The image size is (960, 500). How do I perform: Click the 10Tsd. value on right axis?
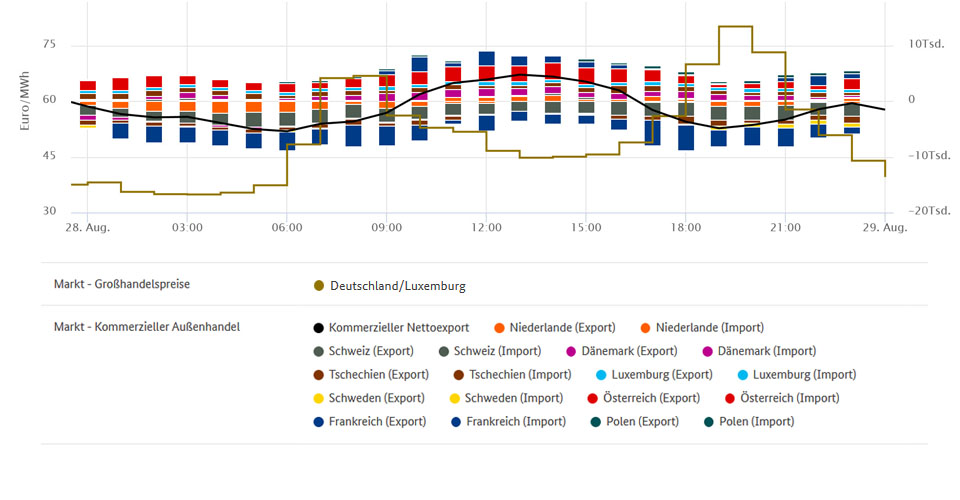(926, 44)
